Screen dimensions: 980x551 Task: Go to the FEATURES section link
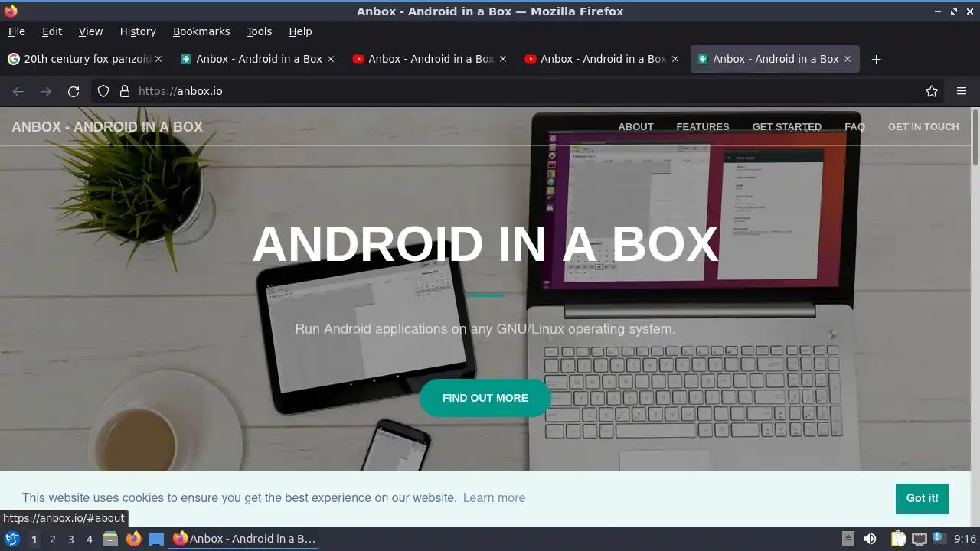click(702, 127)
